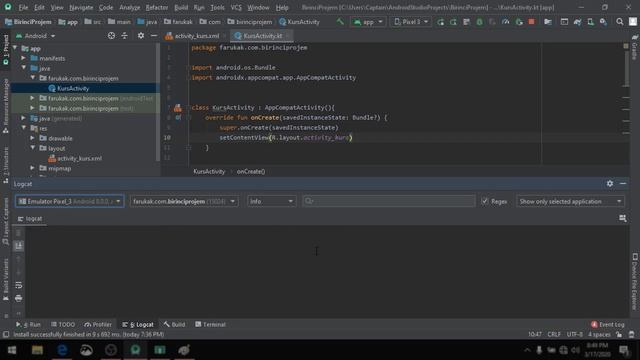Open the Profiler tool window
640x360 pixels.
tap(98, 324)
